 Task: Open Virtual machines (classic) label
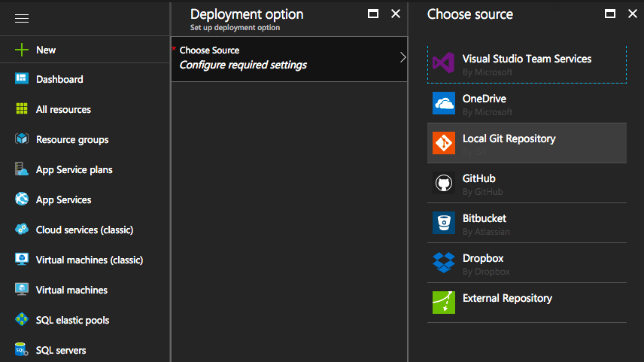click(x=90, y=260)
